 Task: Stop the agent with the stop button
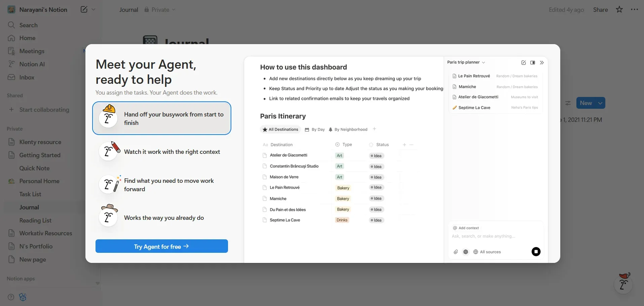[536, 251]
